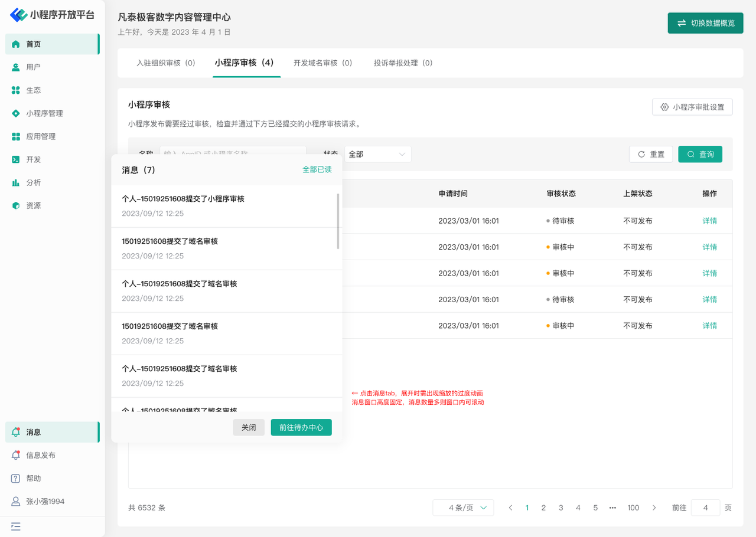This screenshot has width=756, height=537.
Task: Open the 4条/页 page size dropdown
Action: click(463, 507)
